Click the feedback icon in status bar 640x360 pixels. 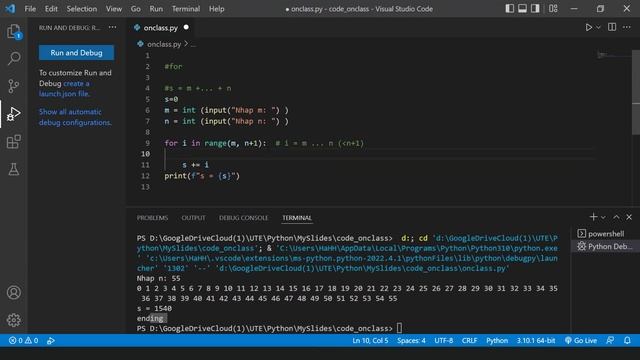pos(610,340)
